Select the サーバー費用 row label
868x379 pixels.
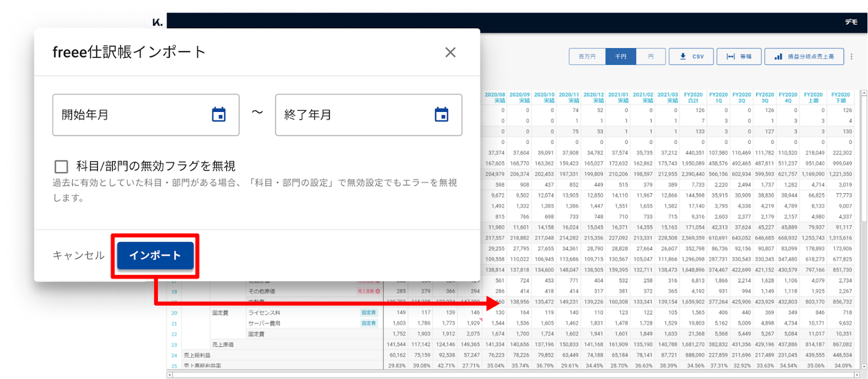264,323
